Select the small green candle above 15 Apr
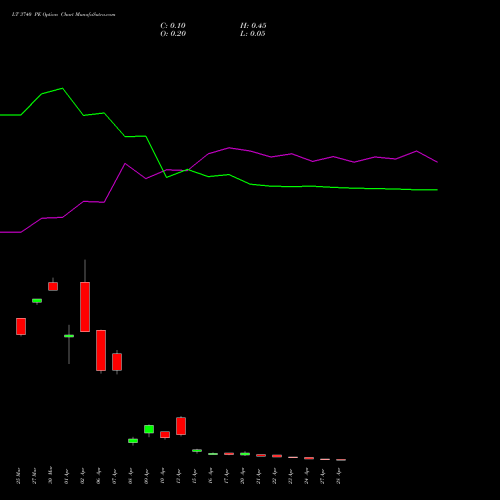Viewport: 500px width, 500px height. [x=197, y=450]
